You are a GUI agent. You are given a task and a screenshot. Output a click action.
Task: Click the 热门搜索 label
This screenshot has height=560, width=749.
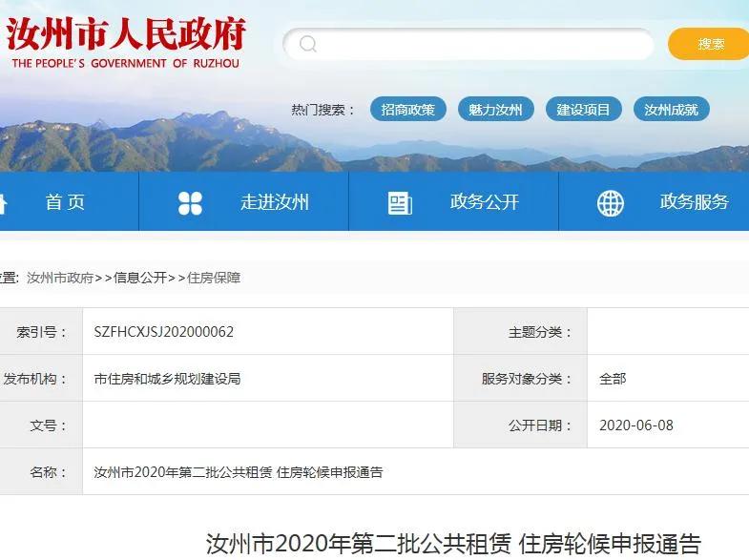click(323, 110)
